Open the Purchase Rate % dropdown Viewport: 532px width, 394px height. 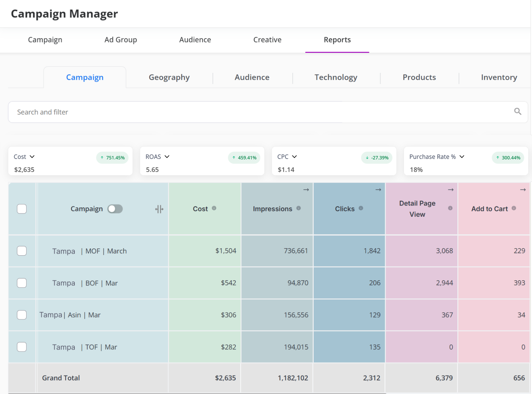tap(462, 157)
